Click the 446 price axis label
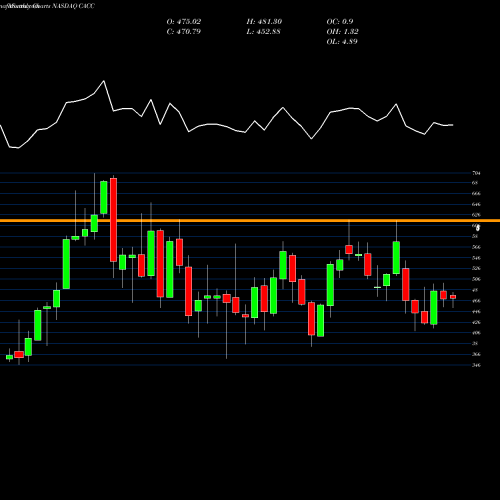 [476, 312]
